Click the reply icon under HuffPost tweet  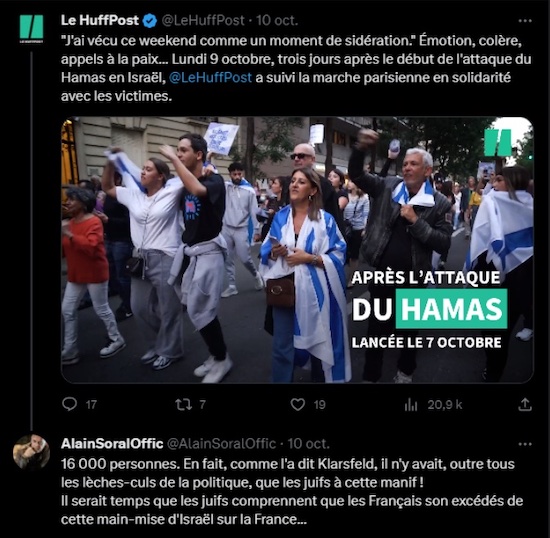click(x=69, y=404)
